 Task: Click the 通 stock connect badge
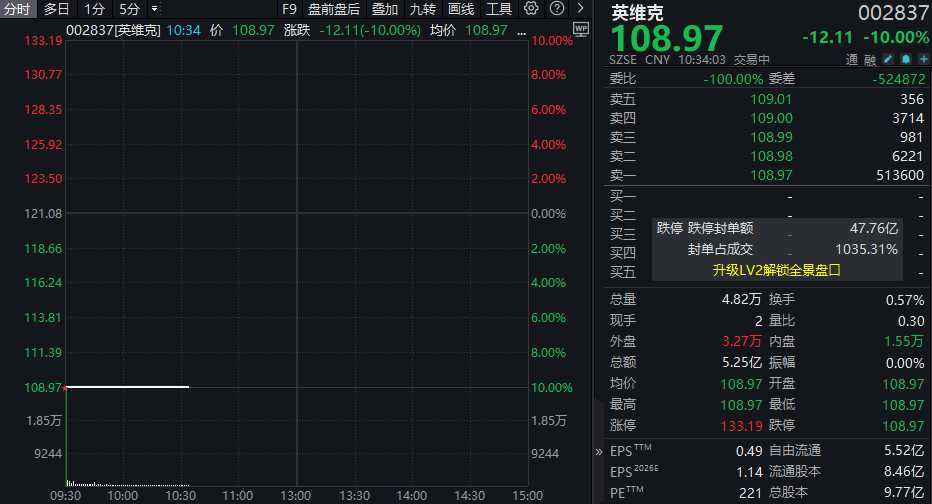852,60
